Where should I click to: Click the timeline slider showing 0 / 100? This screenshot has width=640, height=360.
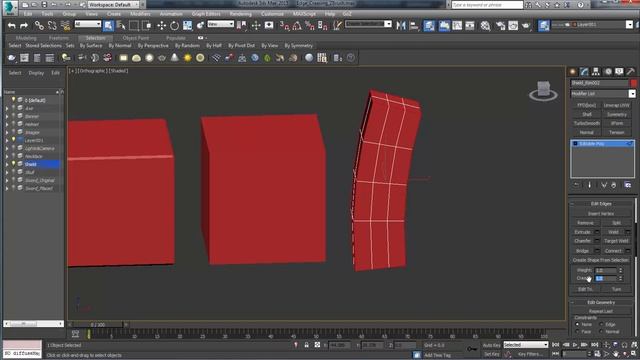98,325
